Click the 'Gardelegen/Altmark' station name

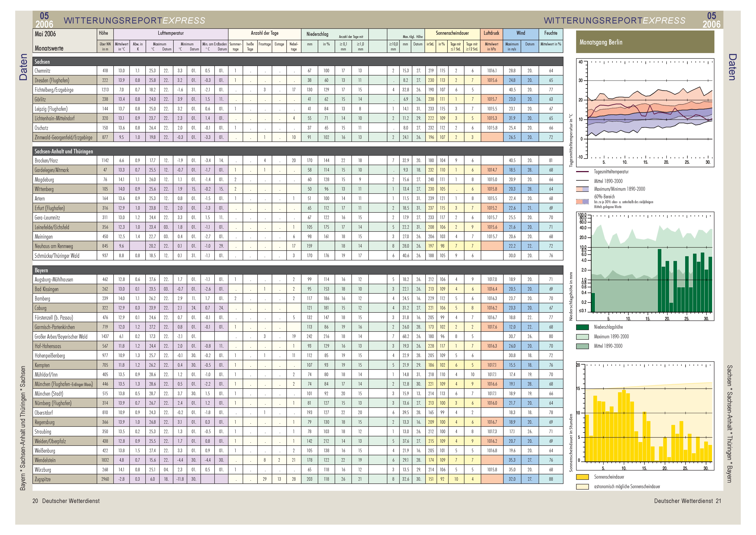(52, 170)
